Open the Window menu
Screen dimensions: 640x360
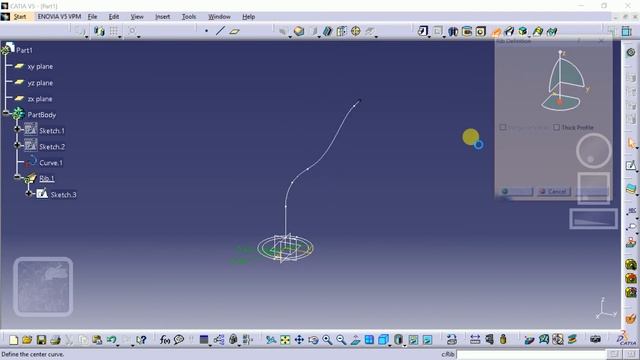point(219,17)
